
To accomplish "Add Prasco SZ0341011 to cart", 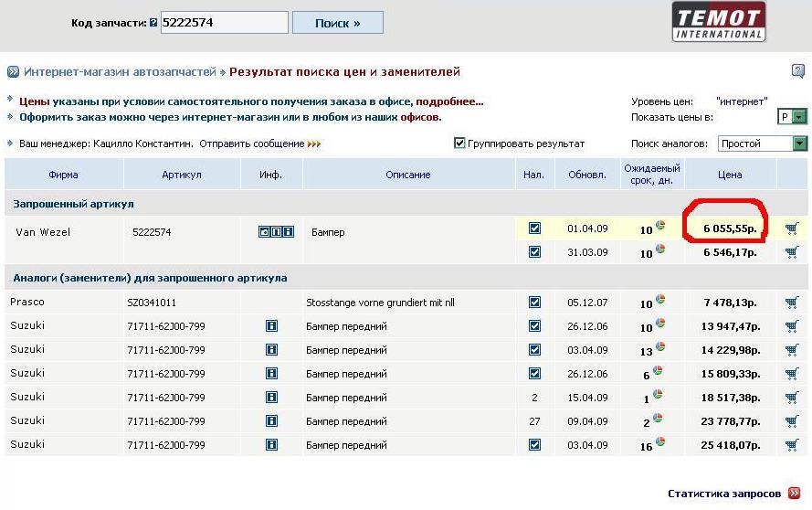I will [x=792, y=303].
